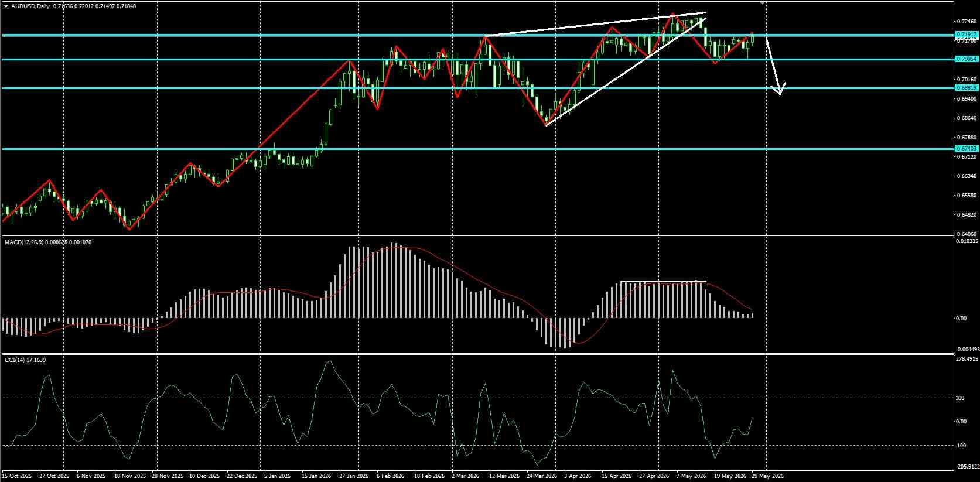Select the 0.69819 cyan price label

[967, 88]
